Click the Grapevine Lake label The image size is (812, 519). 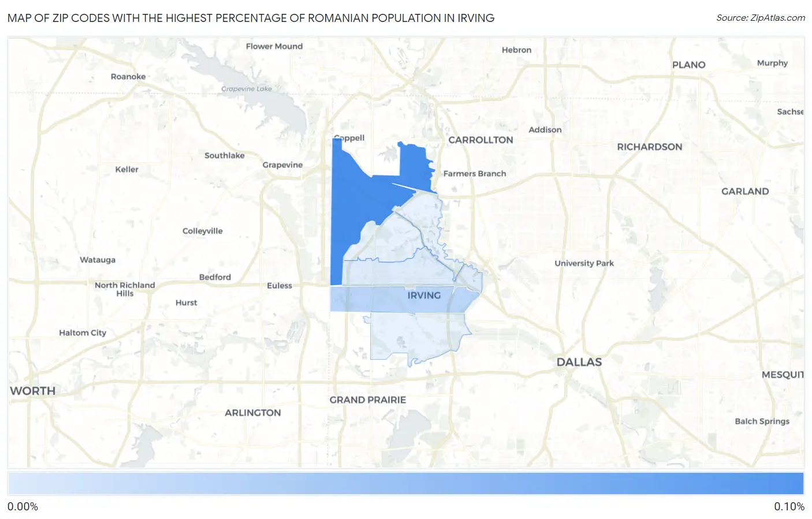(247, 89)
